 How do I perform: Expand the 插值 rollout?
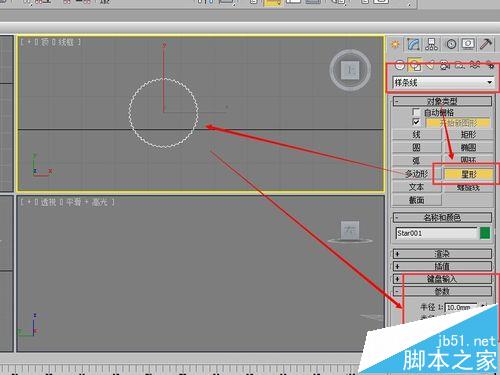coord(442,266)
